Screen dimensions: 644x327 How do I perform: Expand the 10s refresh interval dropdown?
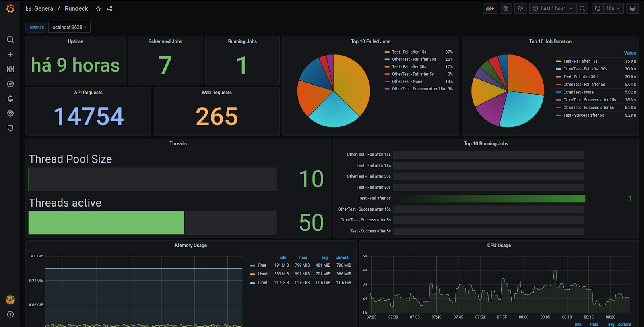click(613, 8)
